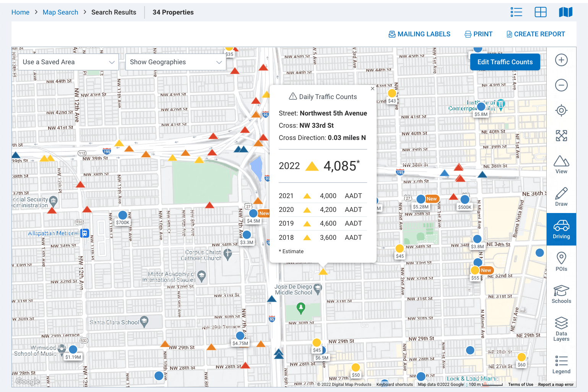Viewport: 588px width, 392px height.
Task: Zoom in on the map
Action: click(x=561, y=60)
